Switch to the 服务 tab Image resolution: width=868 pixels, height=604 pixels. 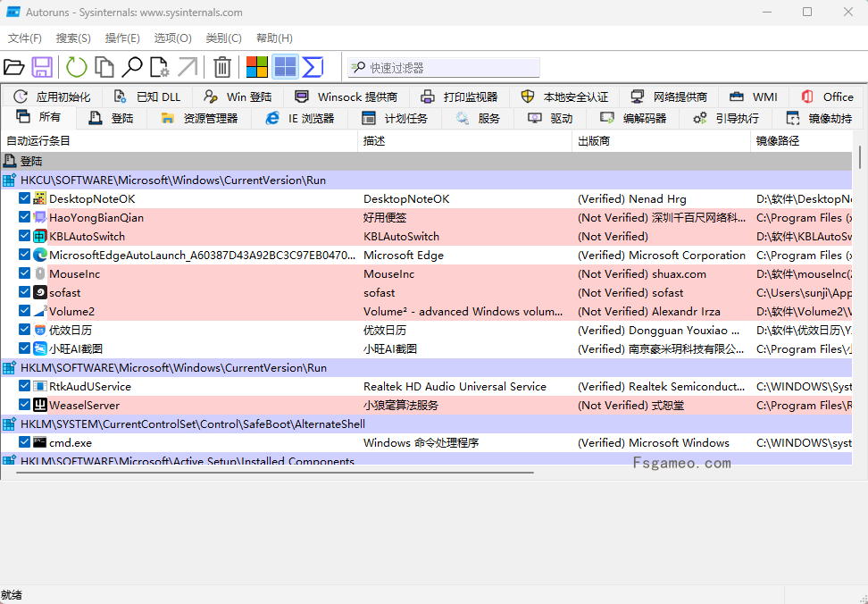478,119
